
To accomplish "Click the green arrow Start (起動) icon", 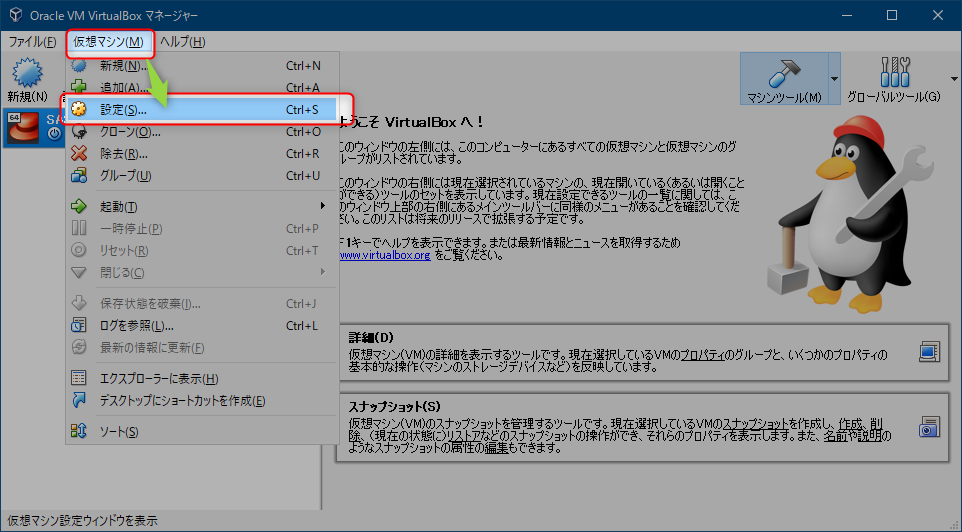I will point(79,206).
